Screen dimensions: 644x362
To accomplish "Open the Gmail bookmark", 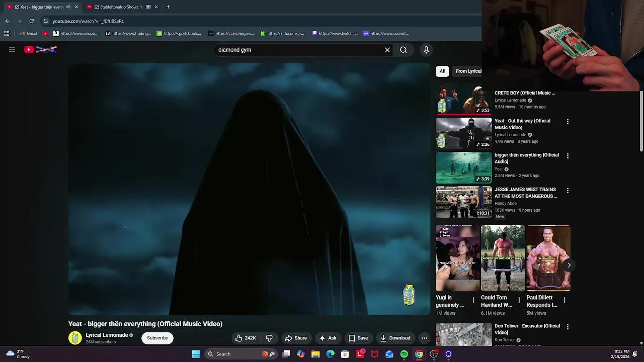I will pyautogui.click(x=28, y=34).
